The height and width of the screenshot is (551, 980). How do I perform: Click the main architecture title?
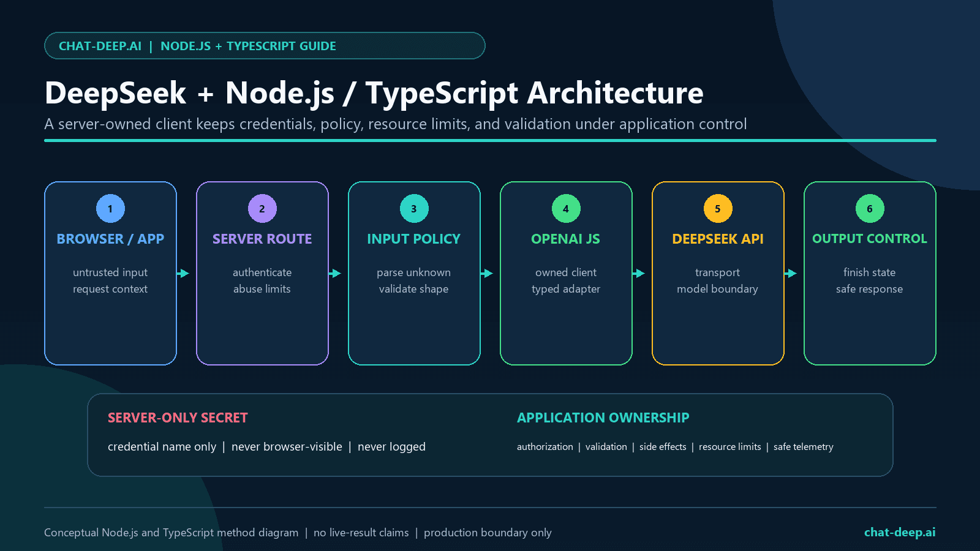[x=374, y=94]
